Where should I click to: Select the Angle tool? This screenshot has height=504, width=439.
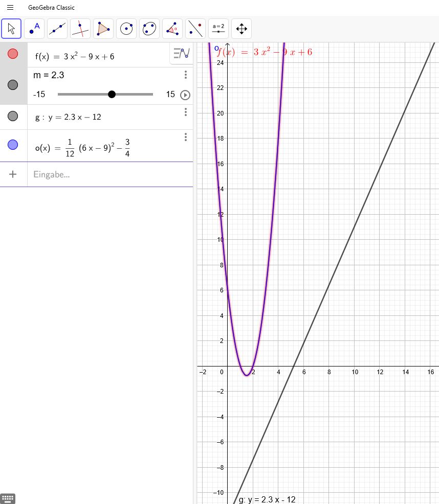click(x=172, y=29)
